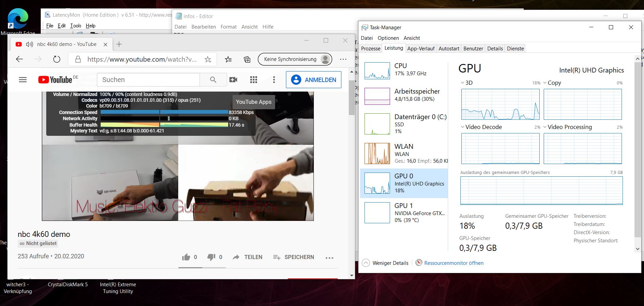Open the Video Decode graph dropdown
Viewport: 644px width, 306px height.
[462, 127]
